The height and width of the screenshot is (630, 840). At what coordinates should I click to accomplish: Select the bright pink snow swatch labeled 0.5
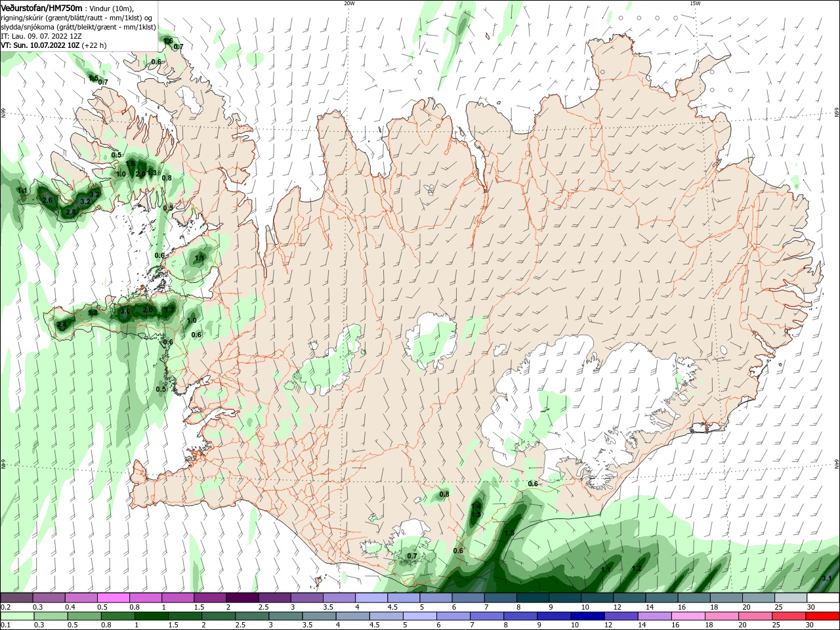[x=113, y=598]
